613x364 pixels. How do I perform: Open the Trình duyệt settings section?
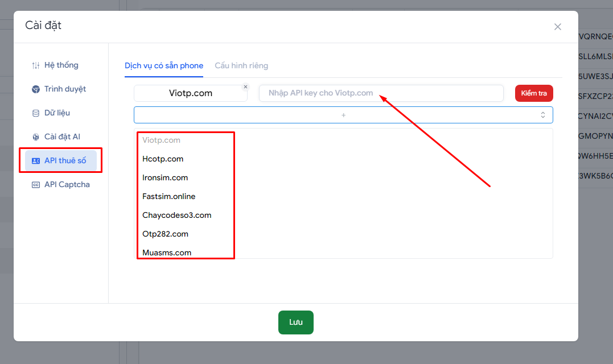pyautogui.click(x=60, y=89)
